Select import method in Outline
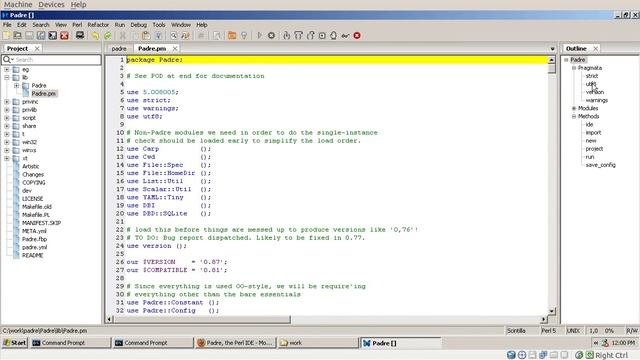The width and height of the screenshot is (640, 360). pyautogui.click(x=593, y=133)
